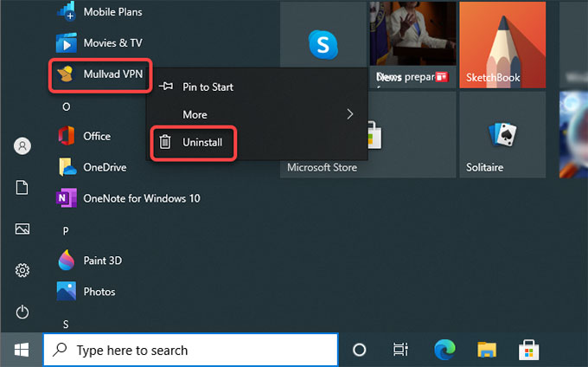
Task: Open Microsoft Store tile
Action: pos(367,135)
